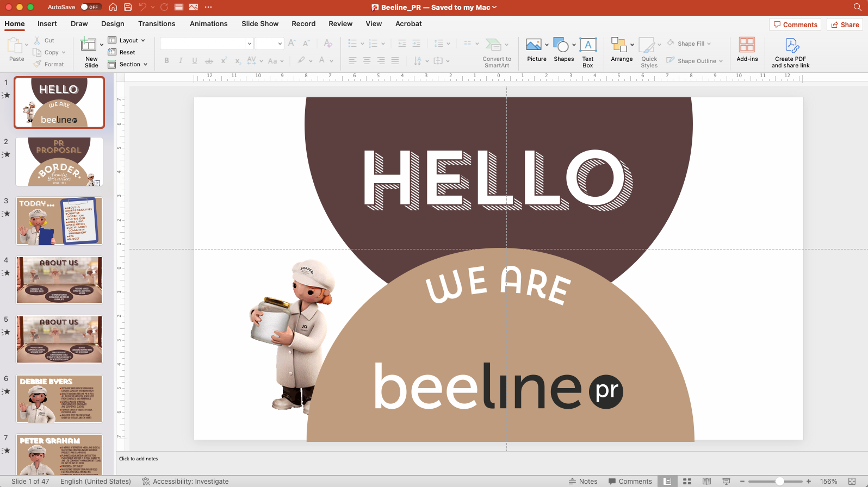Open the font size combo box
The height and width of the screenshot is (487, 868).
(269, 43)
